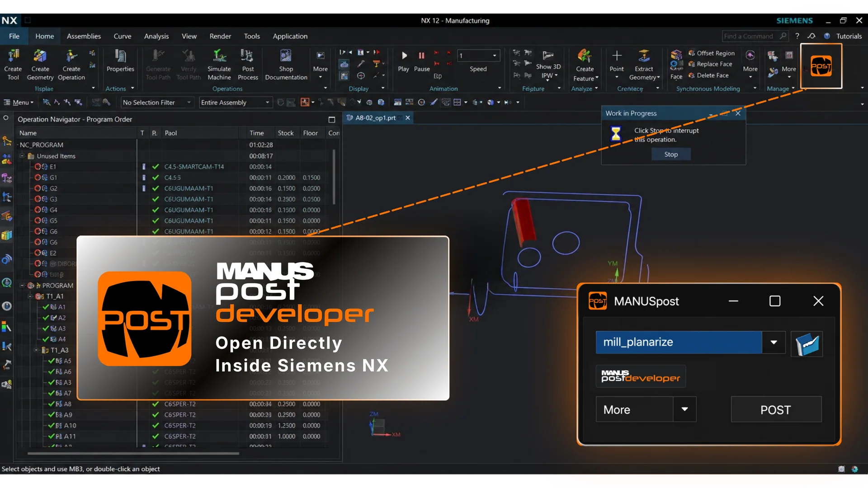This screenshot has height=488, width=868.
Task: Pause the toolpath animation
Action: coord(422,61)
